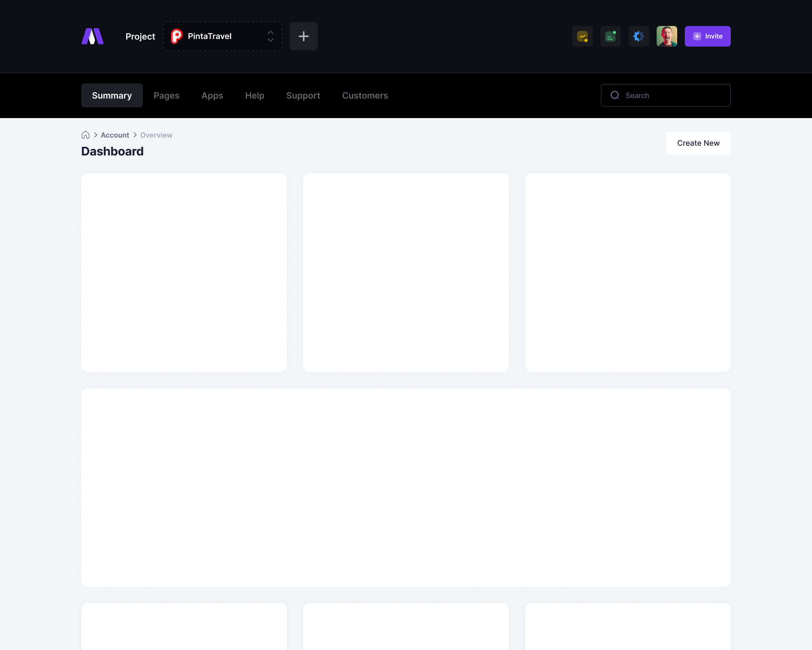Switch to the Summary tab
The width and height of the screenshot is (812, 650).
click(112, 95)
